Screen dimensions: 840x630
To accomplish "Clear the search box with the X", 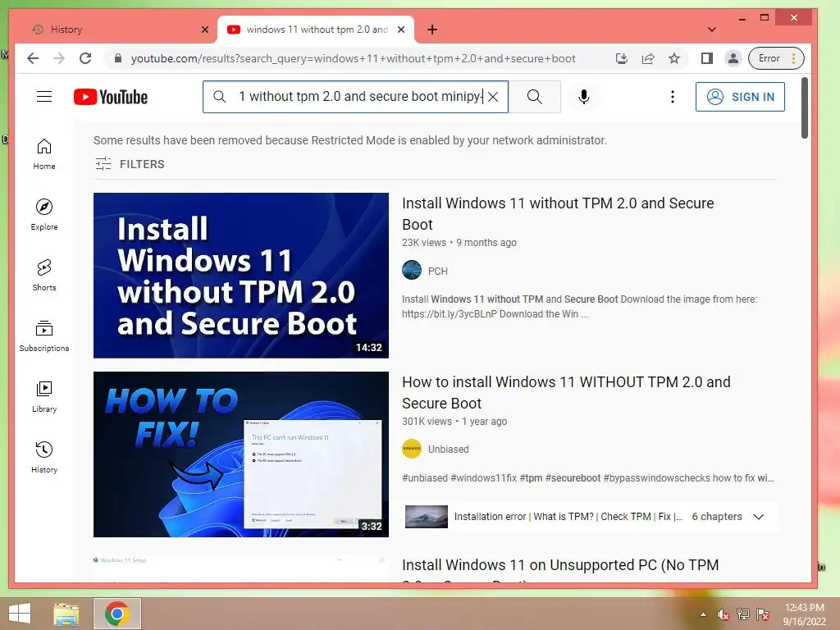I will coord(493,97).
